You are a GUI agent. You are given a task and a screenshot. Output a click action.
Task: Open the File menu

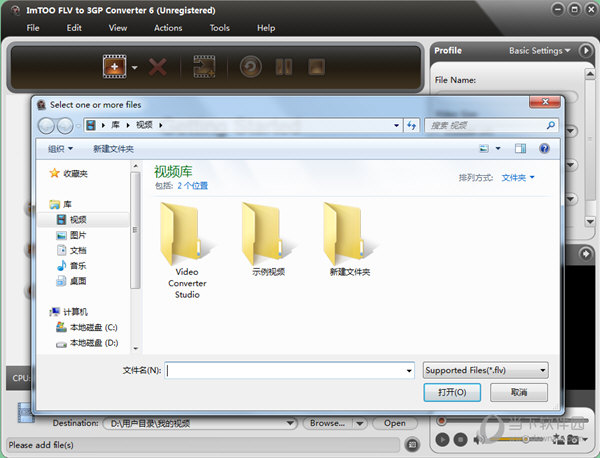33,28
